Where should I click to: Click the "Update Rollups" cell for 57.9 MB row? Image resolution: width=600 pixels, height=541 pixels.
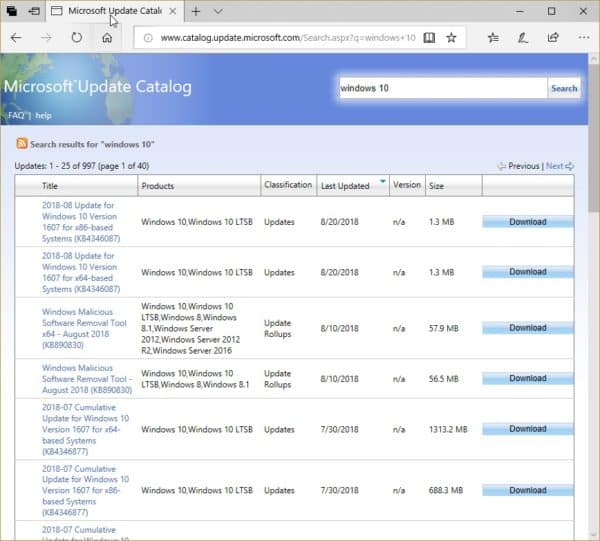(278, 328)
